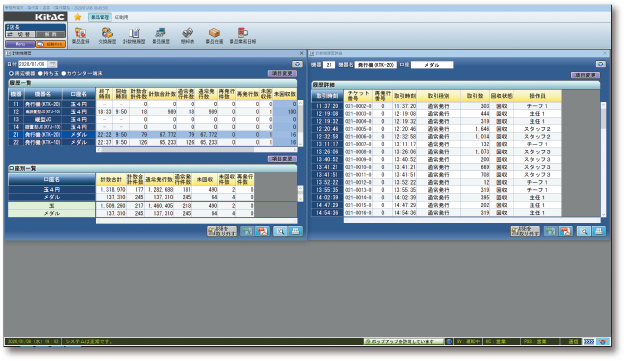Click PDF export icon in right detail window
The image size is (624, 361).
click(566, 231)
